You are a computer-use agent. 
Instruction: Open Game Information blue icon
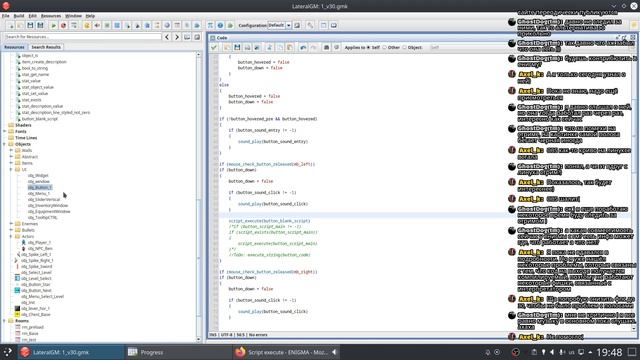point(220,25)
